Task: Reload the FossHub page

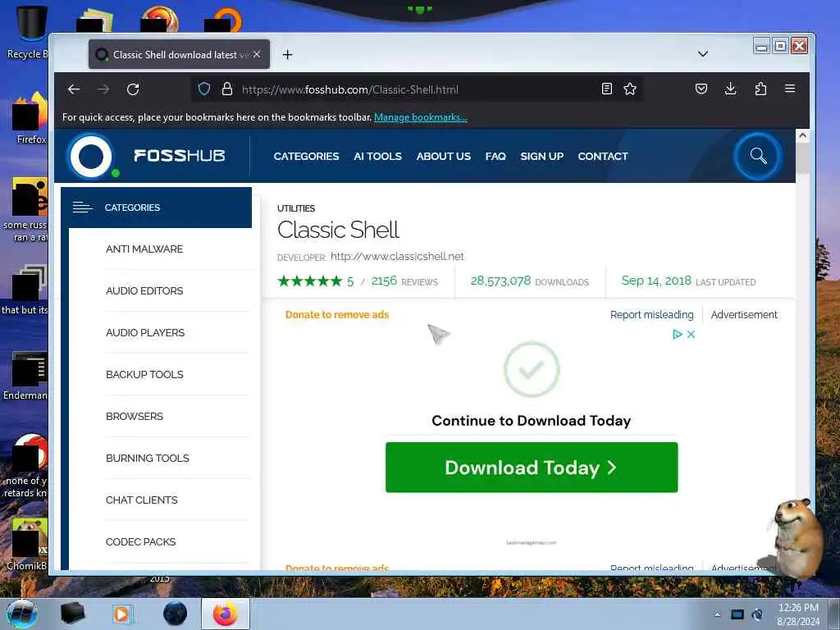Action: [x=133, y=89]
